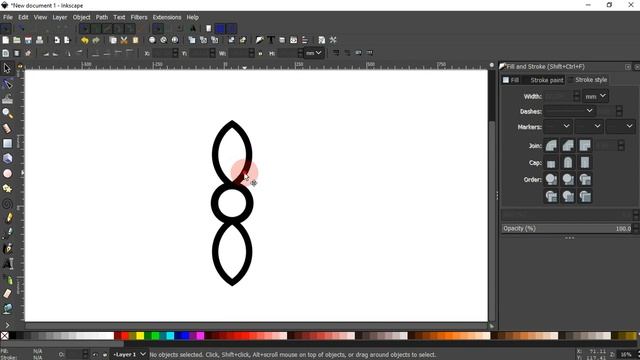Click the no-paint X swatch
The height and width of the screenshot is (360, 640).
(4, 336)
